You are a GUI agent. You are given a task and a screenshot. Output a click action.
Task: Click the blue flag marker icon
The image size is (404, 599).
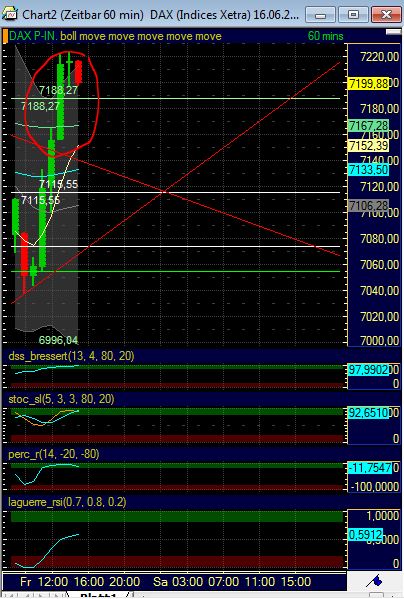[x=375, y=581]
